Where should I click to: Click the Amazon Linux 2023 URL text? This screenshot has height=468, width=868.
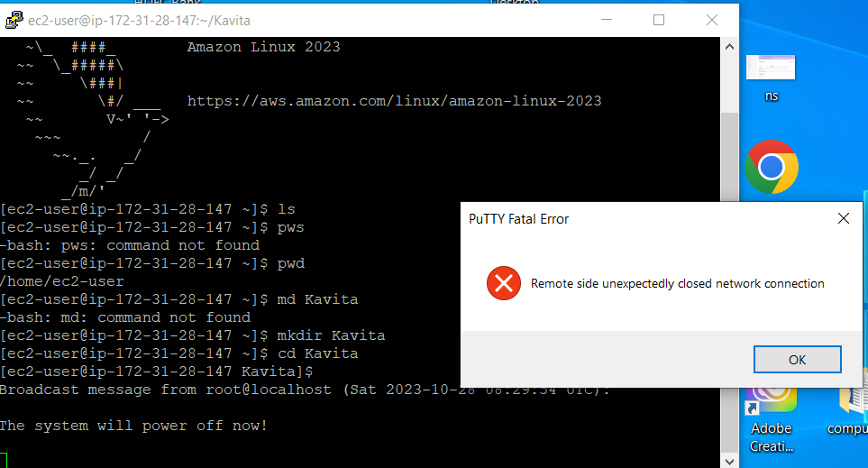394,101
